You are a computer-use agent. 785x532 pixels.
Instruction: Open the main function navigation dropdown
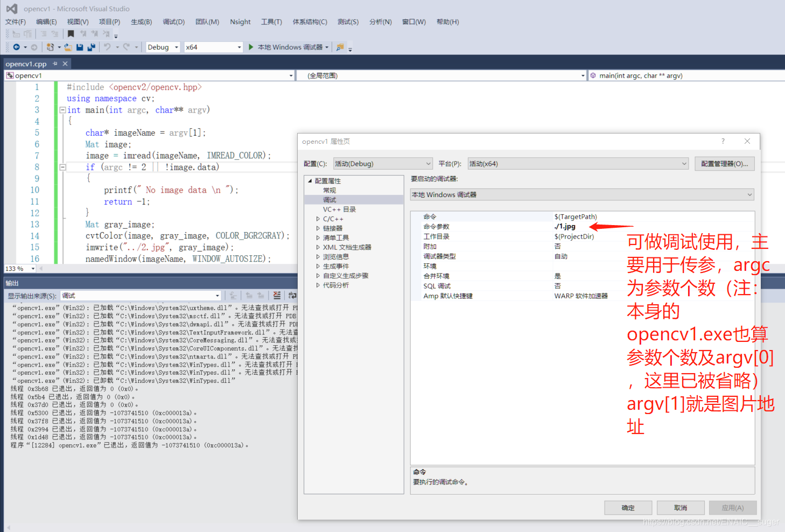pyautogui.click(x=686, y=75)
